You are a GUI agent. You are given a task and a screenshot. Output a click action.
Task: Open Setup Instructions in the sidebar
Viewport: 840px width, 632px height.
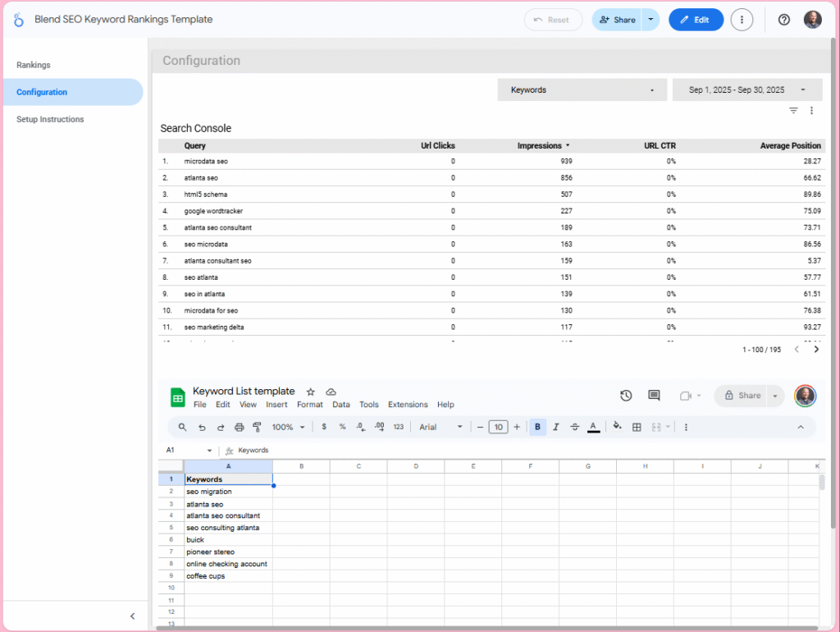(x=50, y=119)
